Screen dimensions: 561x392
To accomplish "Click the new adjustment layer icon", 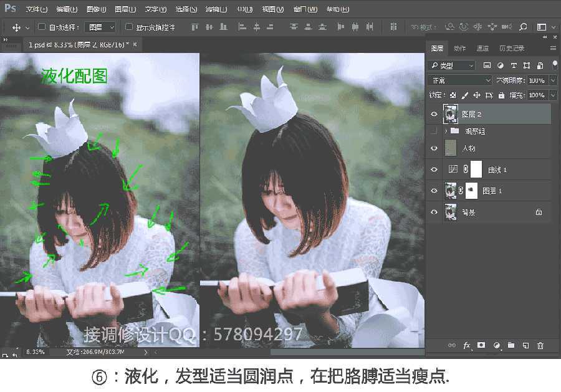I will 496,345.
